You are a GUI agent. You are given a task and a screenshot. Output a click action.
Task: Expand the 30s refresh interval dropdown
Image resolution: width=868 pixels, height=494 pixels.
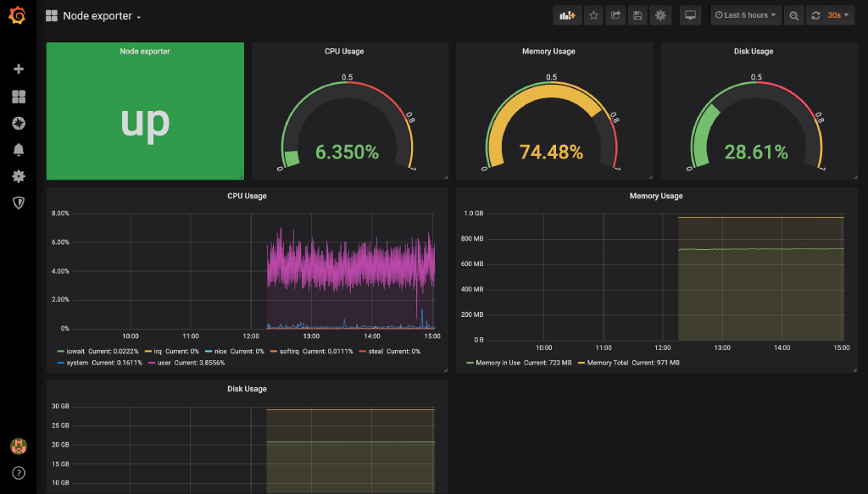[839, 15]
